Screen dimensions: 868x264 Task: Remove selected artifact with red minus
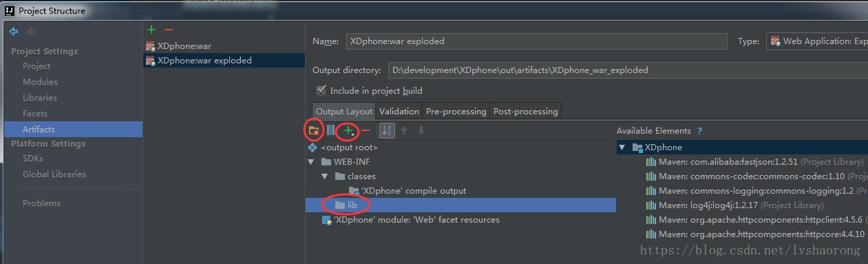click(x=169, y=30)
